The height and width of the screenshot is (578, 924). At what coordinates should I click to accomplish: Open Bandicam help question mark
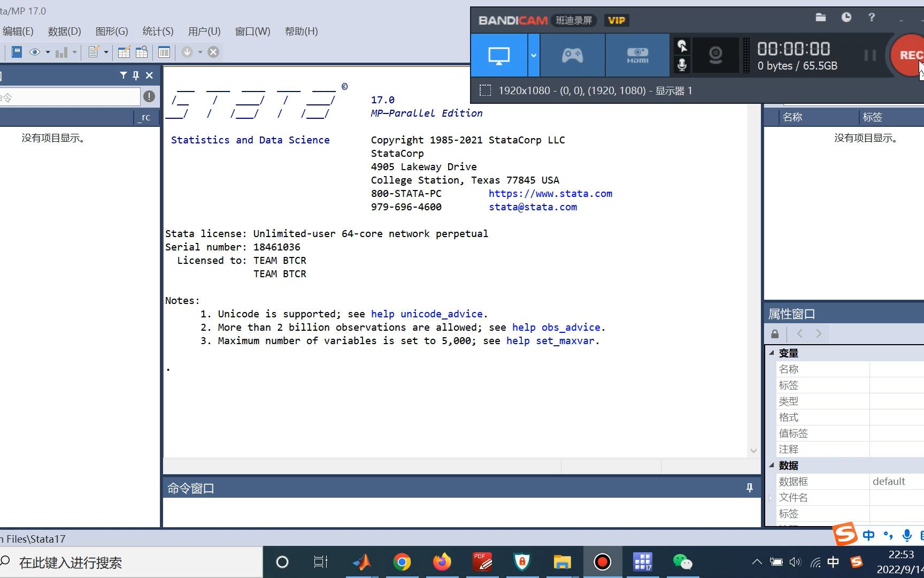coord(872,18)
